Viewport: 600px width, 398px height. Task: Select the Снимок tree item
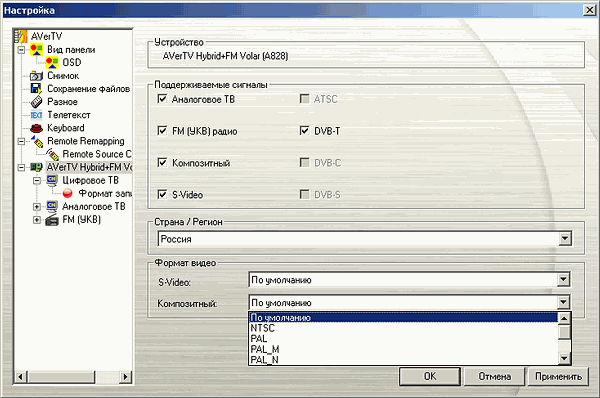63,76
